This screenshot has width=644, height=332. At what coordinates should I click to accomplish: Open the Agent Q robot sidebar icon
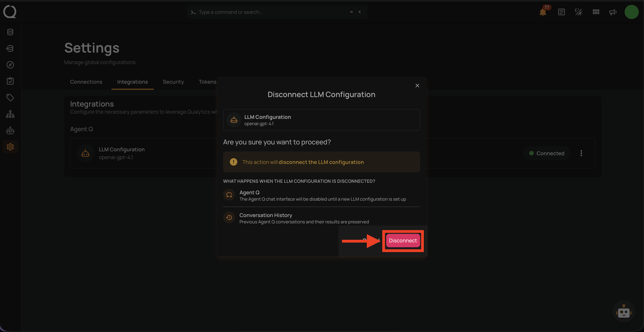click(x=10, y=131)
